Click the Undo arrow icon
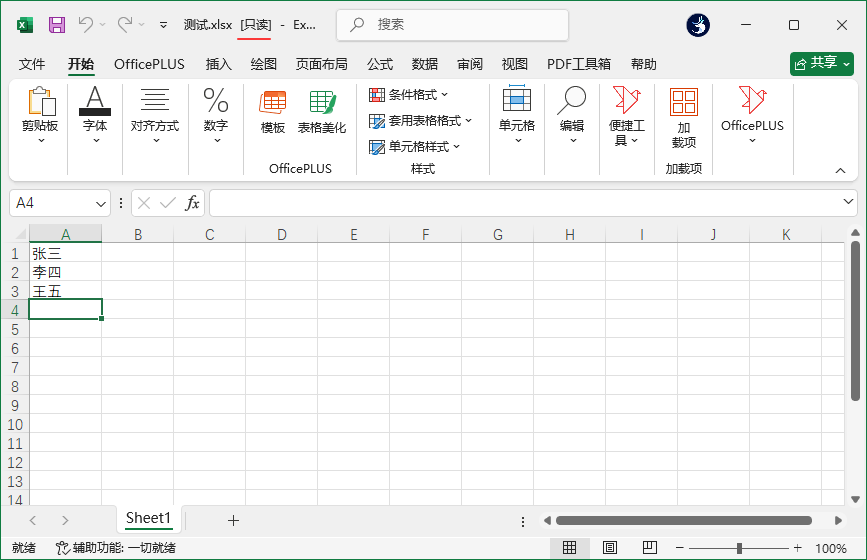 click(x=86, y=25)
